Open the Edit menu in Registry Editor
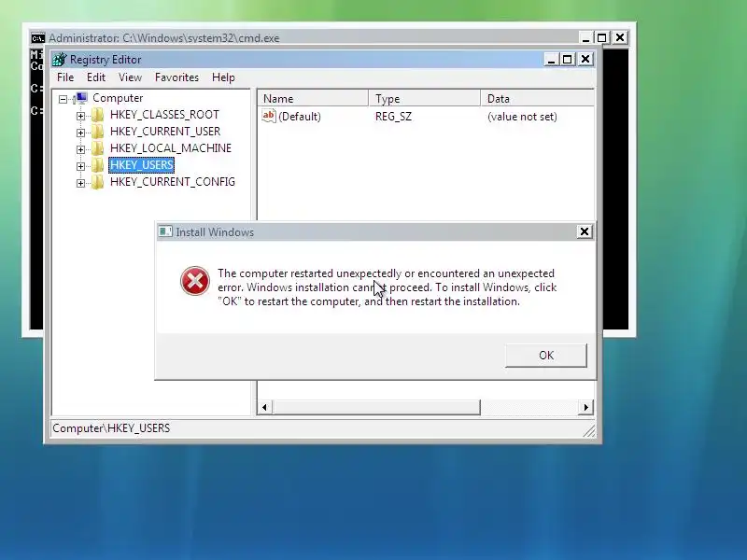The image size is (747, 560). pyautogui.click(x=96, y=77)
